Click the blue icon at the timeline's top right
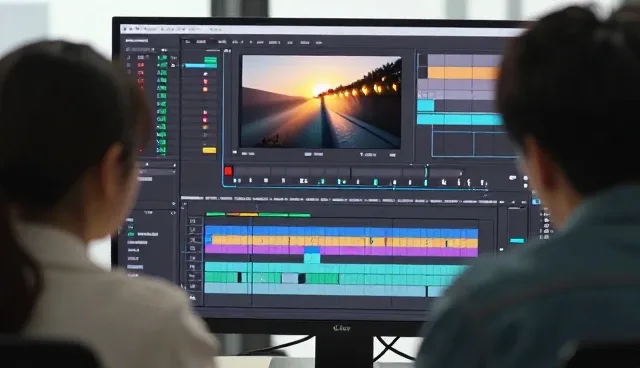640x368 pixels. pos(536,202)
